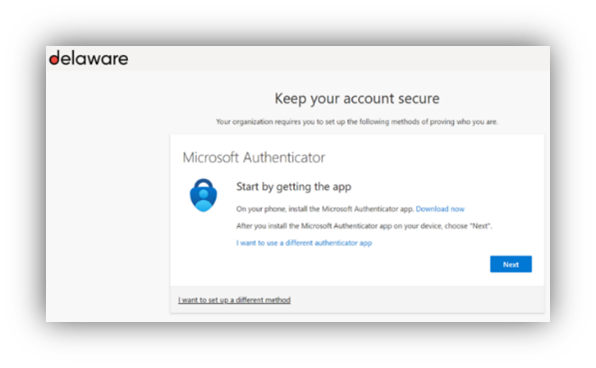Click the Microsoft Authenticator lock icon
Image resolution: width=596 pixels, height=368 pixels.
point(203,195)
